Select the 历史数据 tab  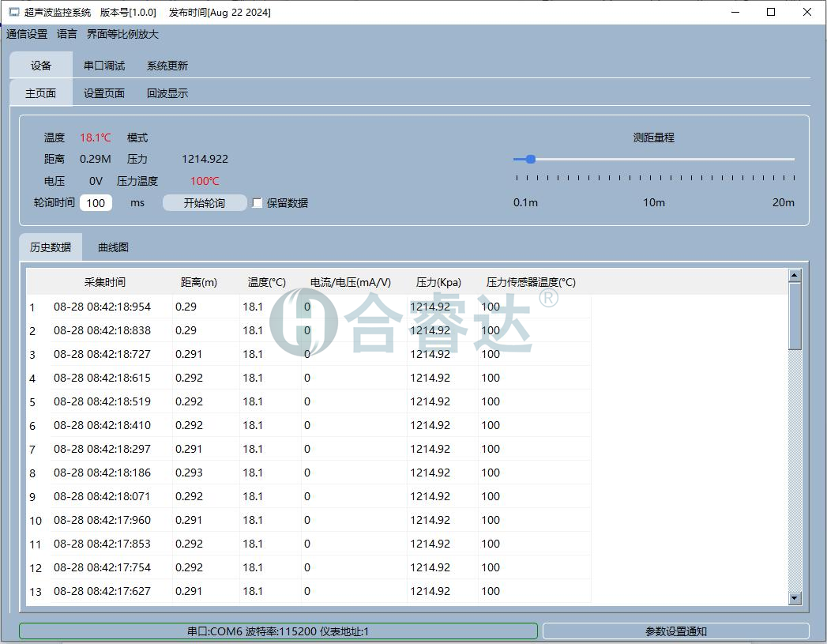point(51,247)
